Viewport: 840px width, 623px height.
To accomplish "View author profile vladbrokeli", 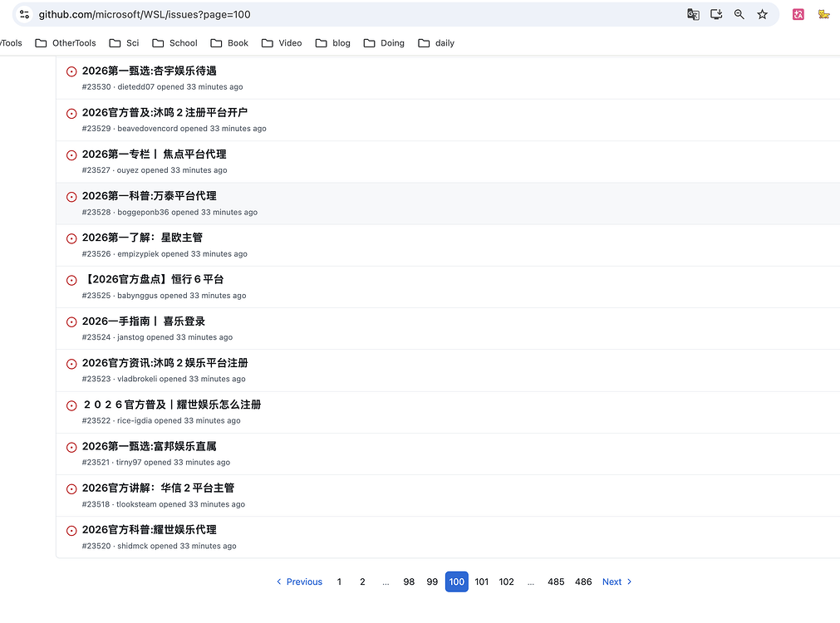I will tap(137, 379).
